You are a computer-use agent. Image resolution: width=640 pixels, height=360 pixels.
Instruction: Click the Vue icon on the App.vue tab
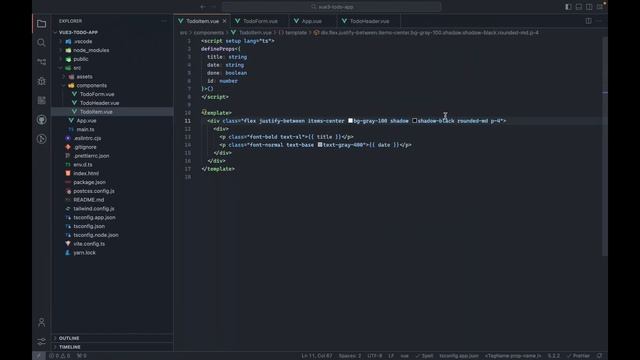[x=296, y=21]
